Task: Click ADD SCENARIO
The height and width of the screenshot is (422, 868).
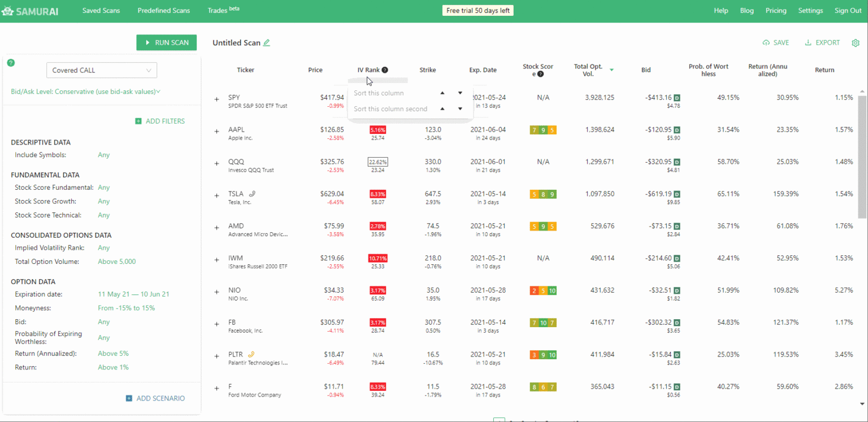Action: pyautogui.click(x=155, y=398)
